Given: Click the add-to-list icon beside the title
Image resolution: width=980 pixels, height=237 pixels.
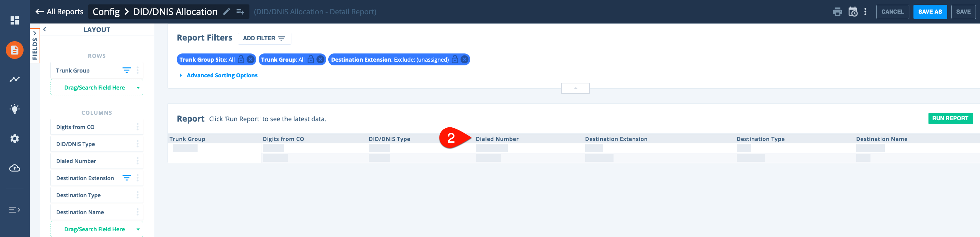Looking at the screenshot, I should coord(241,12).
